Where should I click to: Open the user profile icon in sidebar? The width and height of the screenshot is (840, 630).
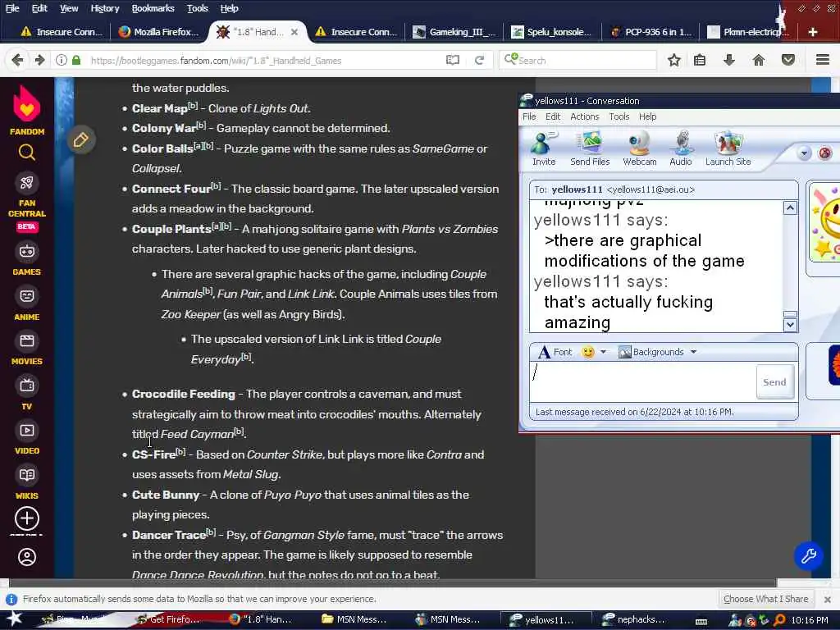27,557
